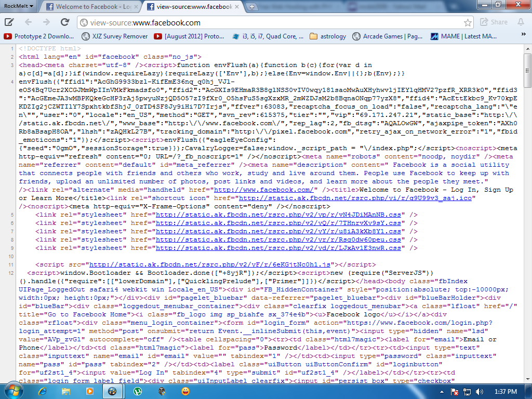Open uTorrent from the taskbar

click(x=137, y=392)
